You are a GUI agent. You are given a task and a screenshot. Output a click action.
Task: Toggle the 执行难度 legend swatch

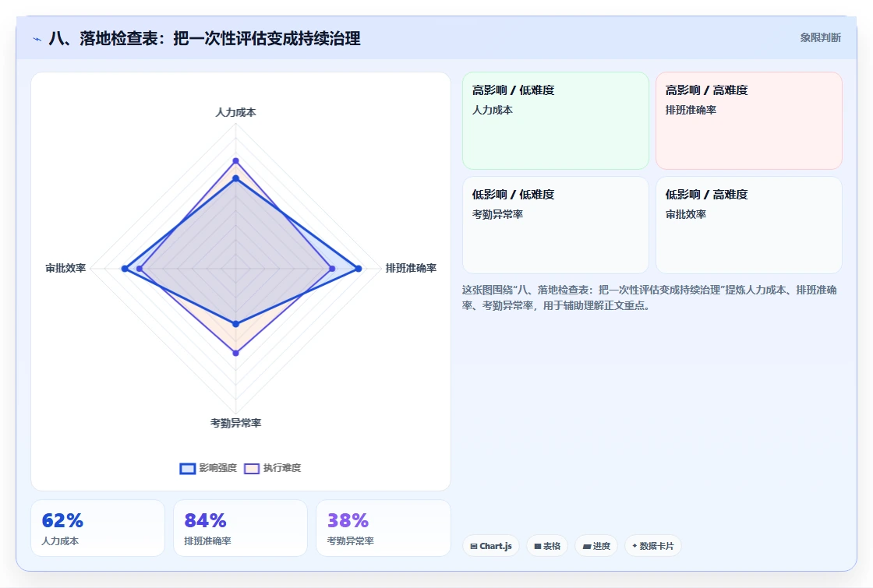coord(252,468)
